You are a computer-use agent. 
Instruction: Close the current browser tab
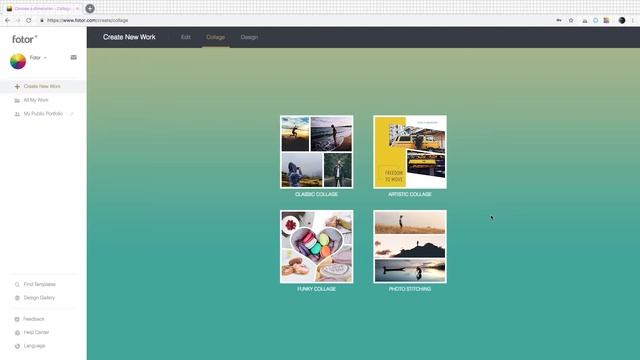(77, 8)
